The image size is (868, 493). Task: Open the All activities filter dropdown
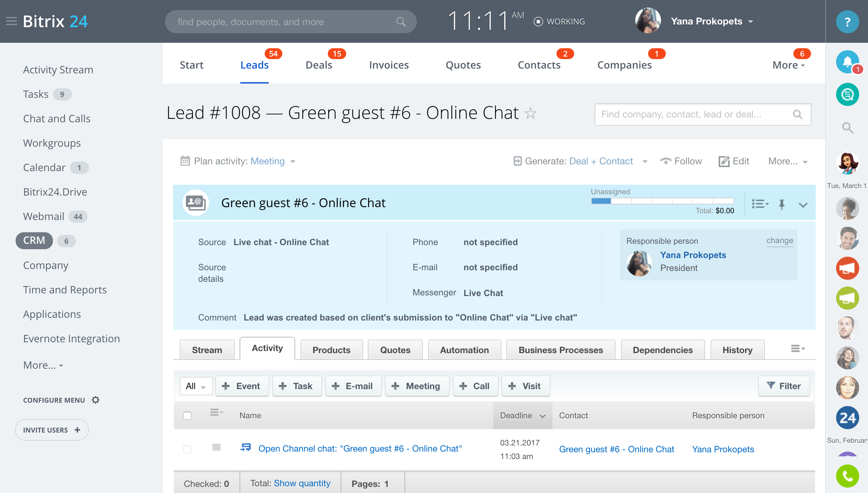pyautogui.click(x=196, y=386)
